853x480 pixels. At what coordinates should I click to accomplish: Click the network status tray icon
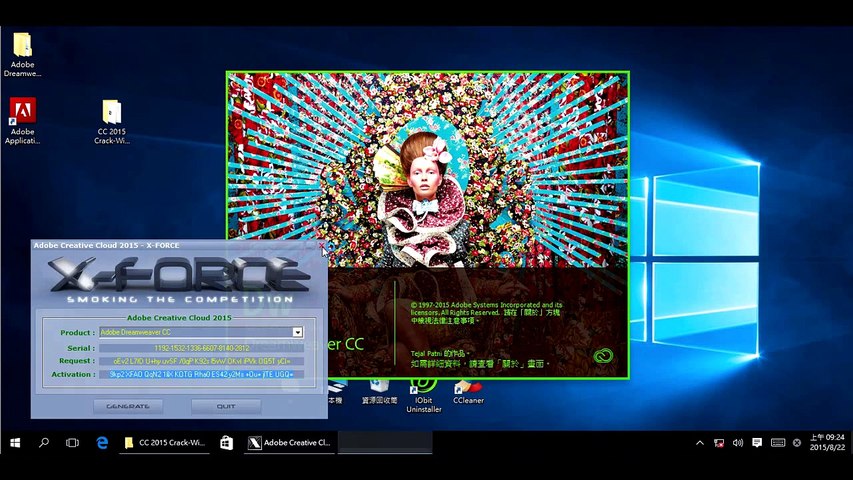719,443
